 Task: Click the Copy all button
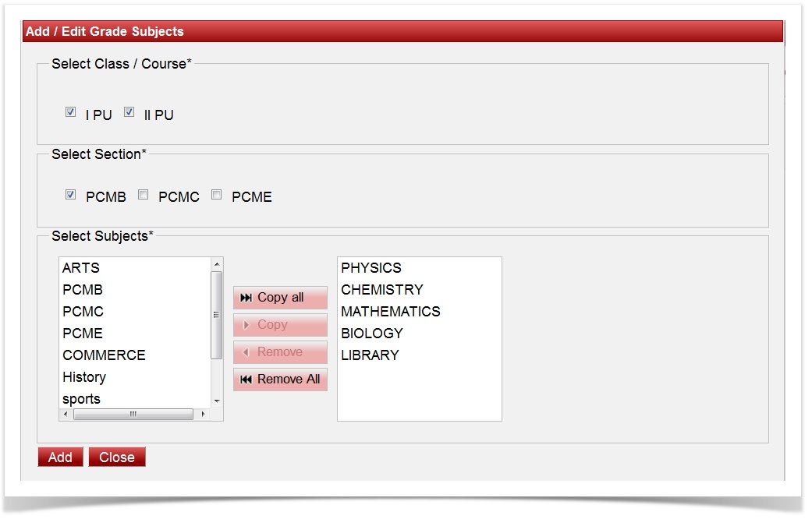(x=280, y=298)
